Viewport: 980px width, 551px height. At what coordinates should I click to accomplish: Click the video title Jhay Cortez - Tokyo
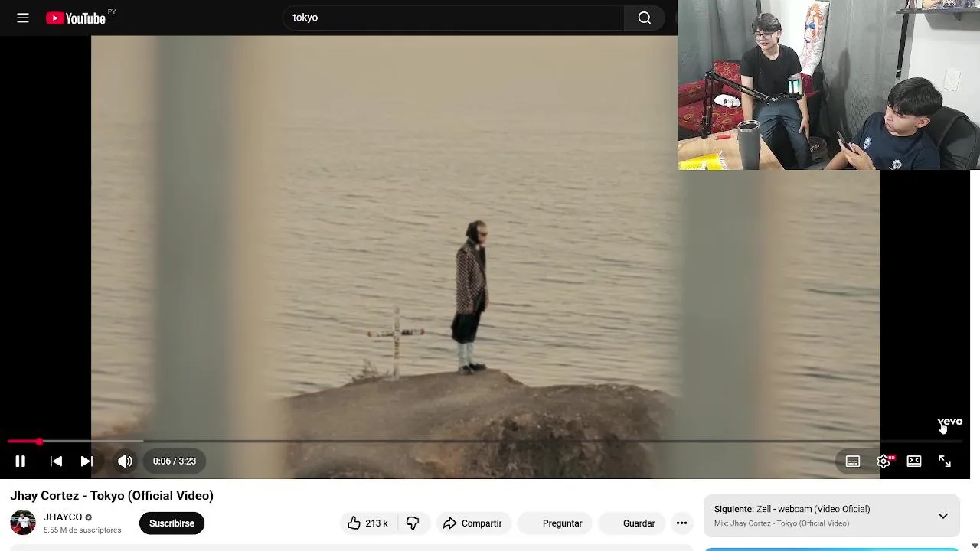click(x=112, y=496)
